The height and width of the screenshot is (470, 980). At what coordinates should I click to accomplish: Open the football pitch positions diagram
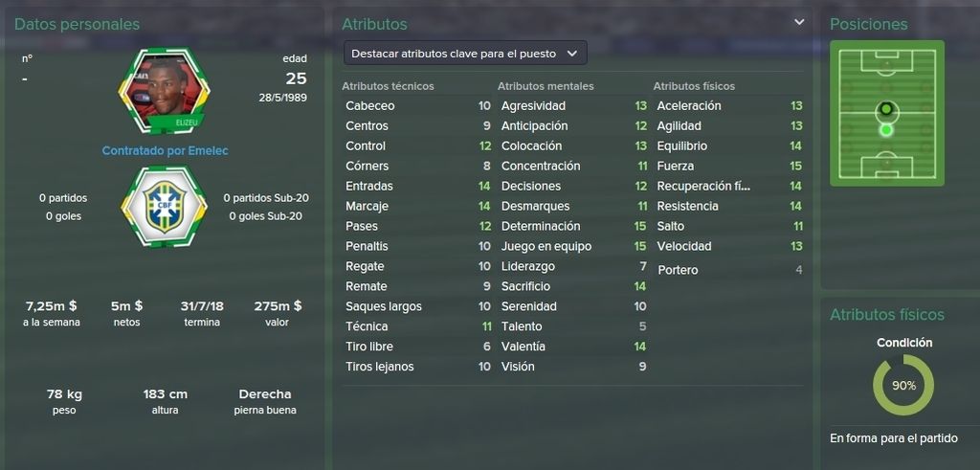click(x=887, y=113)
